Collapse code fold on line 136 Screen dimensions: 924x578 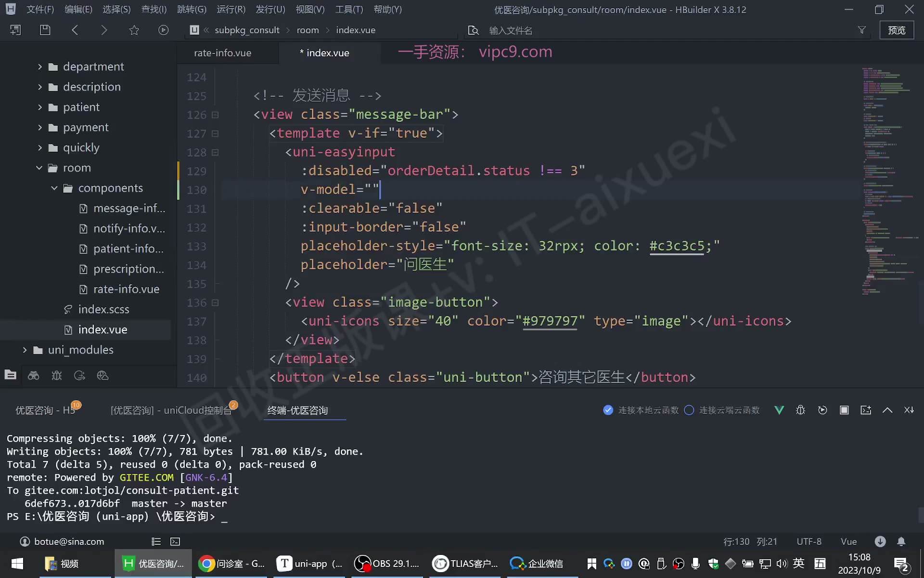click(x=215, y=302)
